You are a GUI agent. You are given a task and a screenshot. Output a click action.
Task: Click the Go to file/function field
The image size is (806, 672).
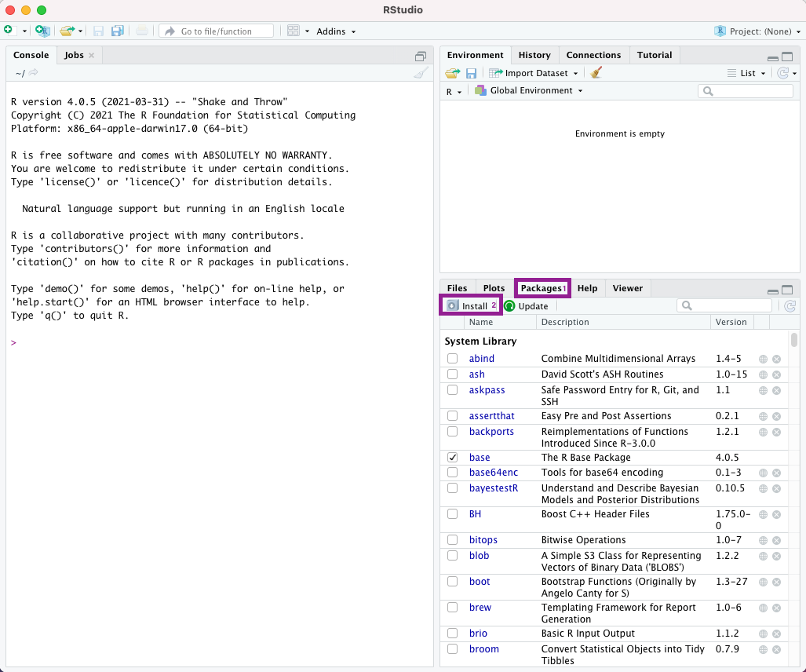point(217,31)
